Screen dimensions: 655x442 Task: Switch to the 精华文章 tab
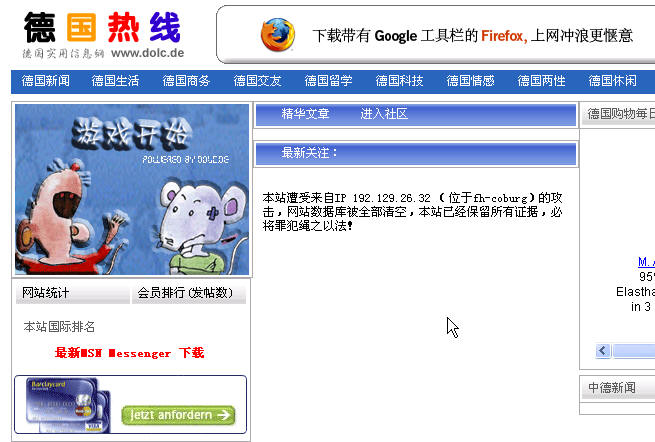(x=305, y=114)
